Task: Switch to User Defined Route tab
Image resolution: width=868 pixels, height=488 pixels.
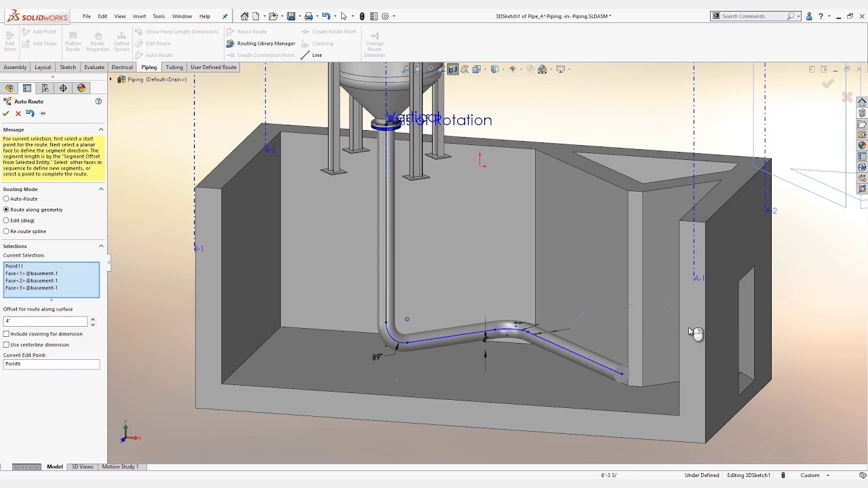Action: click(214, 67)
